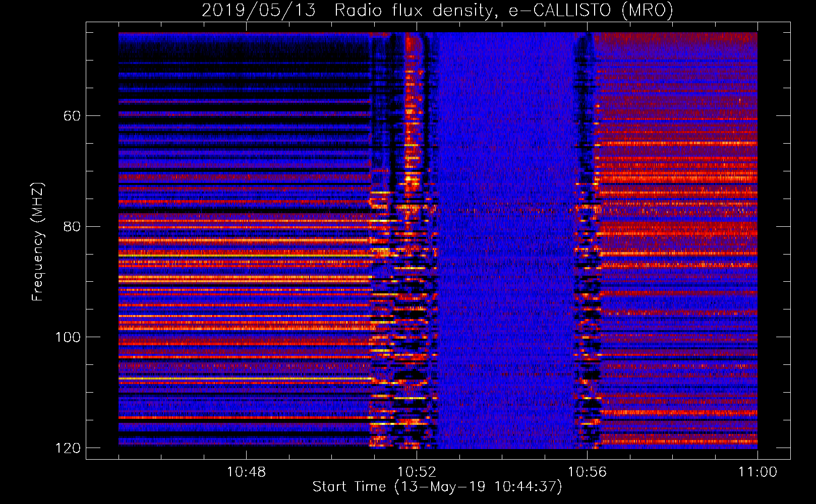Viewport: 816px width, 504px height.
Task: Click the 80 frequency tick label
Action: tap(72, 226)
